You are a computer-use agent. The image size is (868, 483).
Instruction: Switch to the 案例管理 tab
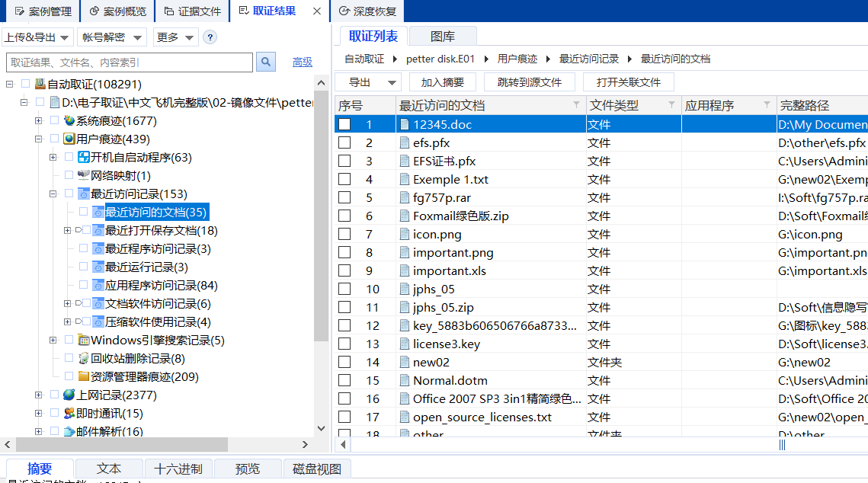pos(43,11)
